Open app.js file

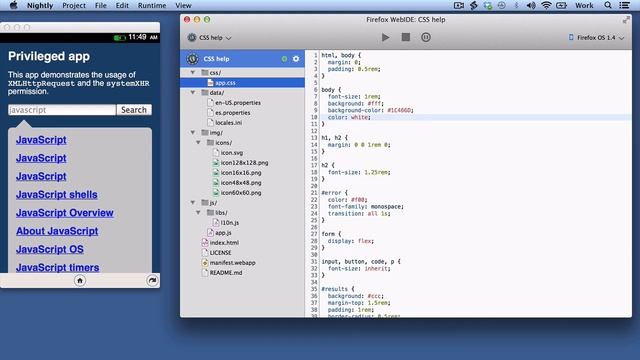tap(223, 233)
